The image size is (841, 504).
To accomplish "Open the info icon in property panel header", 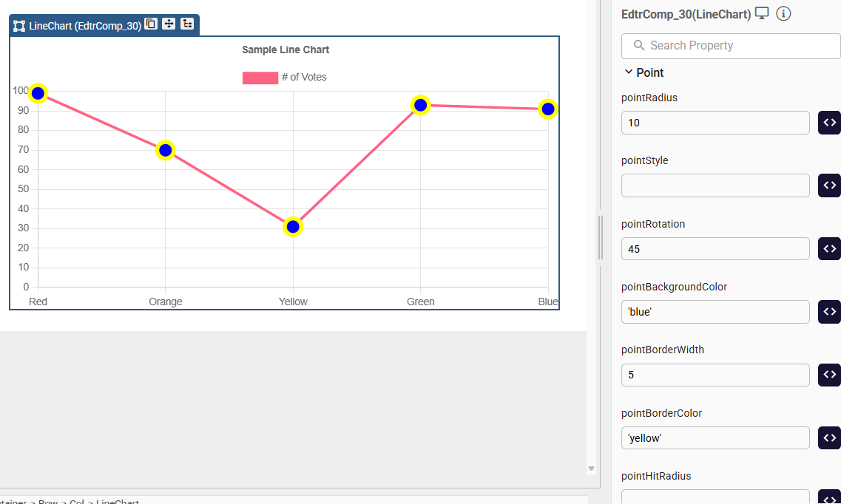I will pos(784,13).
